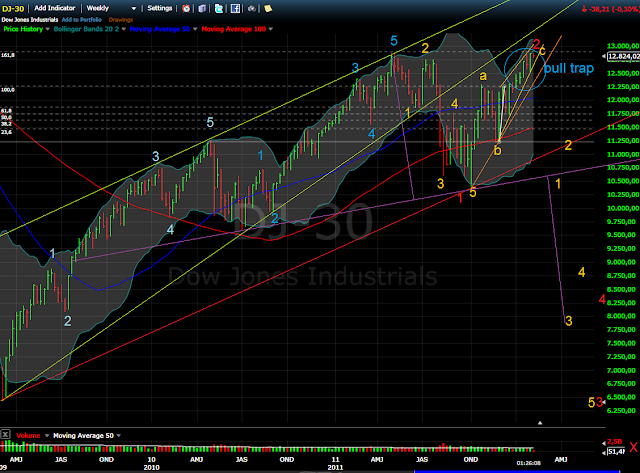The width and height of the screenshot is (640, 473).
Task: Click the red 2,5B volume value
Action: (x=615, y=442)
